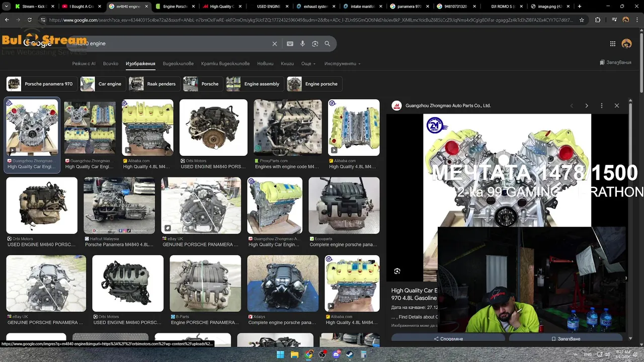The width and height of the screenshot is (644, 362).
Task: Expand the Инструменти tools dropdown
Action: (342, 64)
